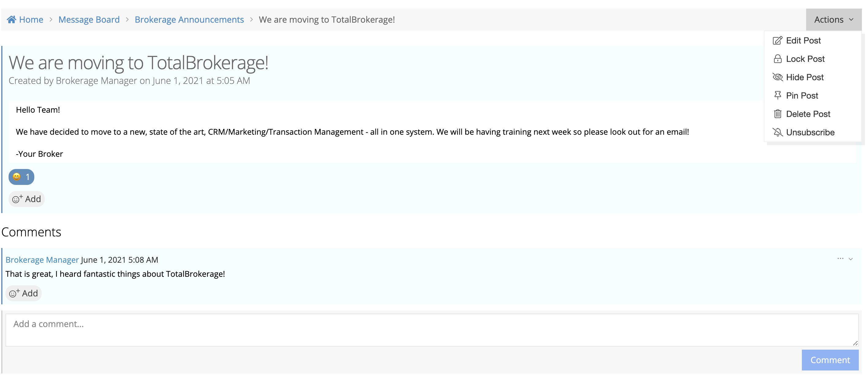This screenshot has width=868, height=387.
Task: Open the Brokerage Announcements breadcrumb link
Action: [x=189, y=20]
